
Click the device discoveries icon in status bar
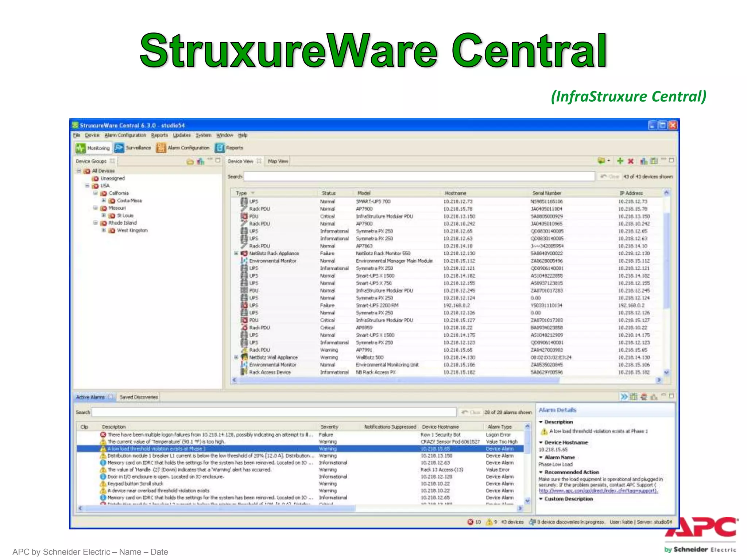click(532, 522)
